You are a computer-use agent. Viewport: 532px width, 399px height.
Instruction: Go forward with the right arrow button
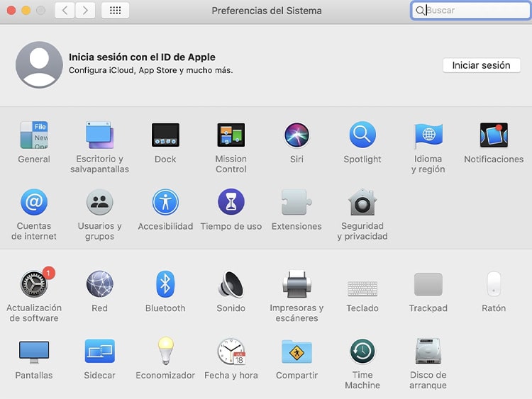click(x=85, y=11)
